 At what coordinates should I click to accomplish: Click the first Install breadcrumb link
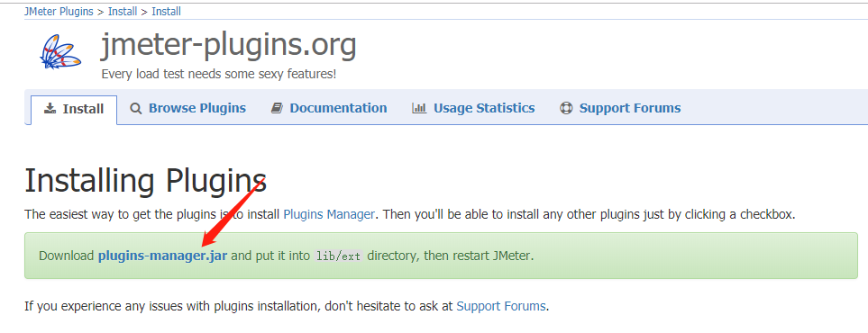[x=123, y=11]
